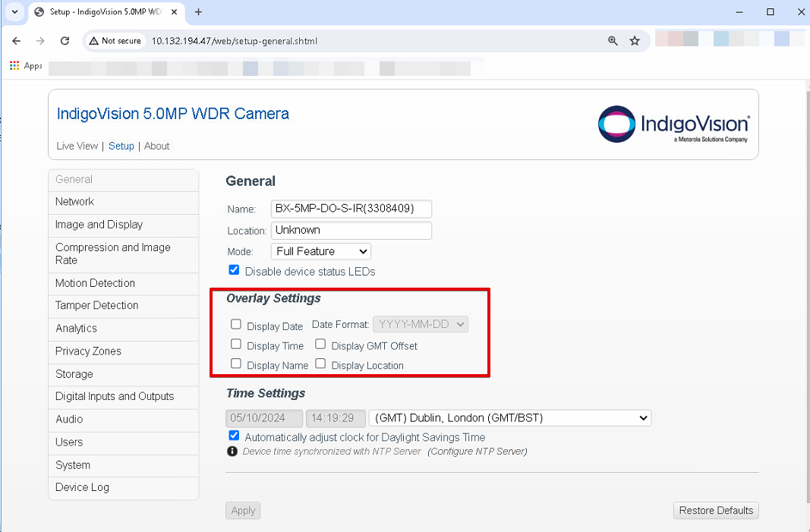Viewport: 810px width, 532px height.
Task: Enable the Display Time checkbox
Action: point(236,344)
